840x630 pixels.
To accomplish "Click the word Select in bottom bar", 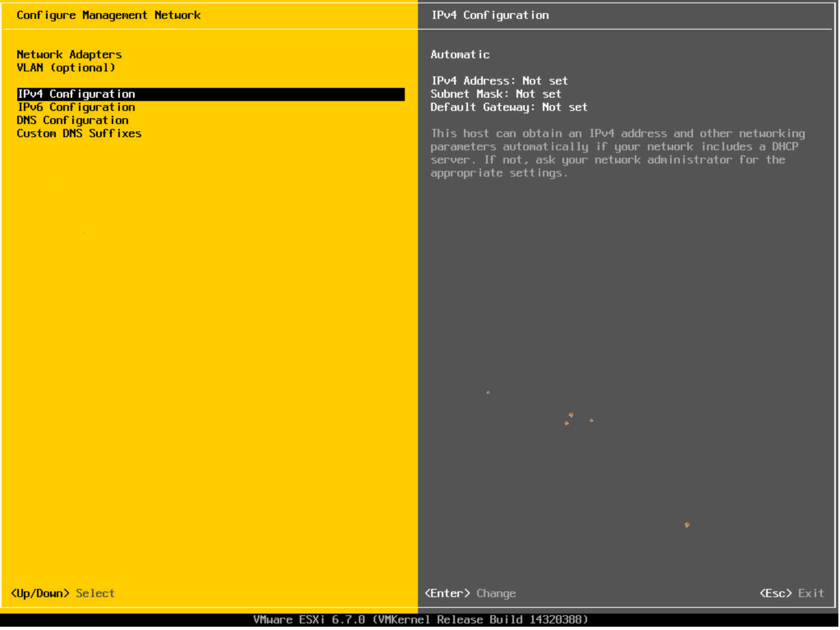I will pyautogui.click(x=95, y=593).
